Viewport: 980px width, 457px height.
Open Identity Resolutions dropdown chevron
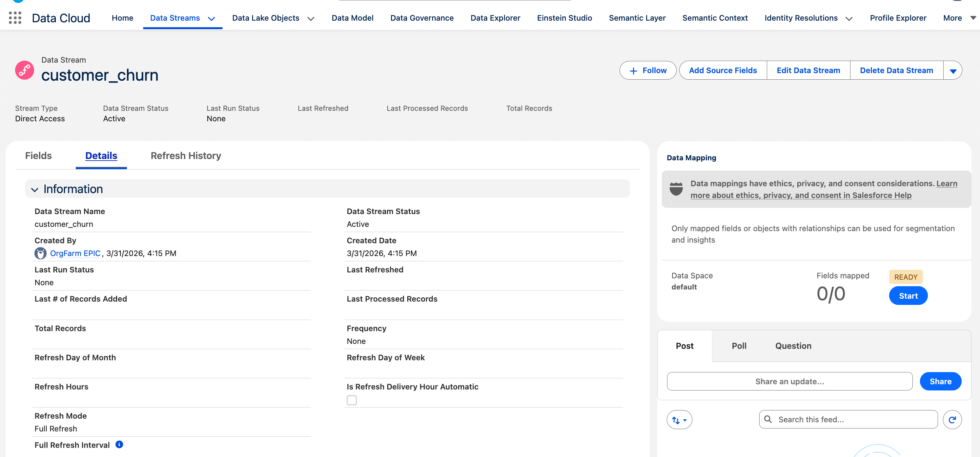(849, 19)
